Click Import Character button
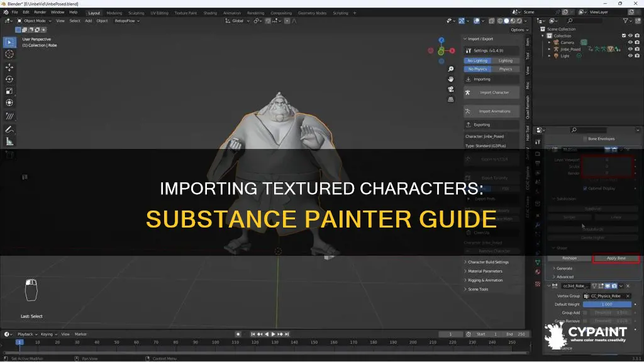This screenshot has height=362, width=644. click(x=492, y=92)
